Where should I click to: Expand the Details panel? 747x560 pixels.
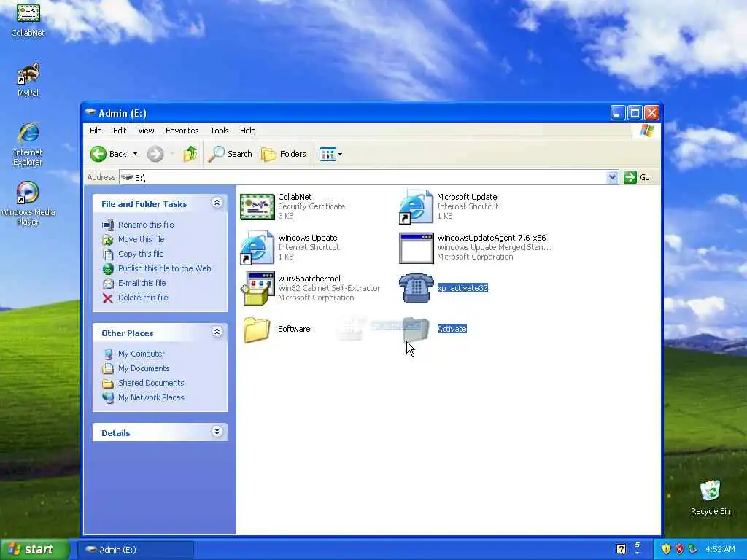[x=217, y=432]
